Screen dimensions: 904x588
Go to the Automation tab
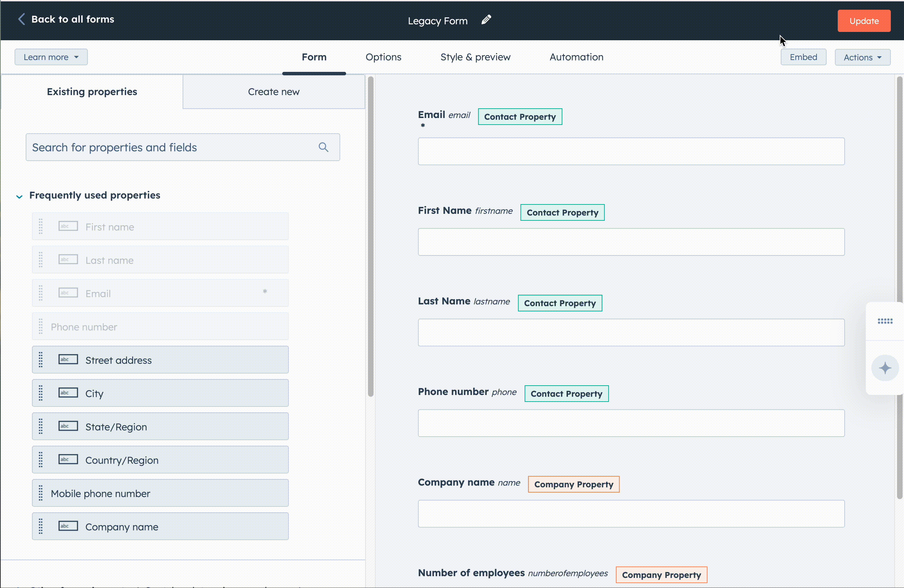576,57
